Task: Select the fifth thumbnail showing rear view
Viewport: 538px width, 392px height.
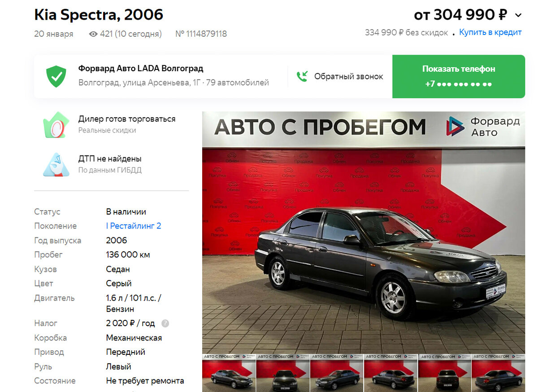Action: pyautogui.click(x=444, y=373)
